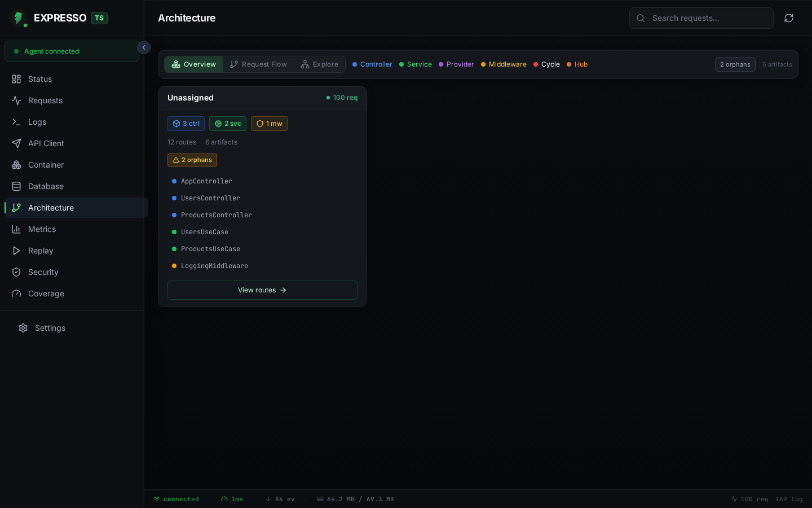Refresh the architecture view
This screenshot has width=812, height=508.
(789, 18)
